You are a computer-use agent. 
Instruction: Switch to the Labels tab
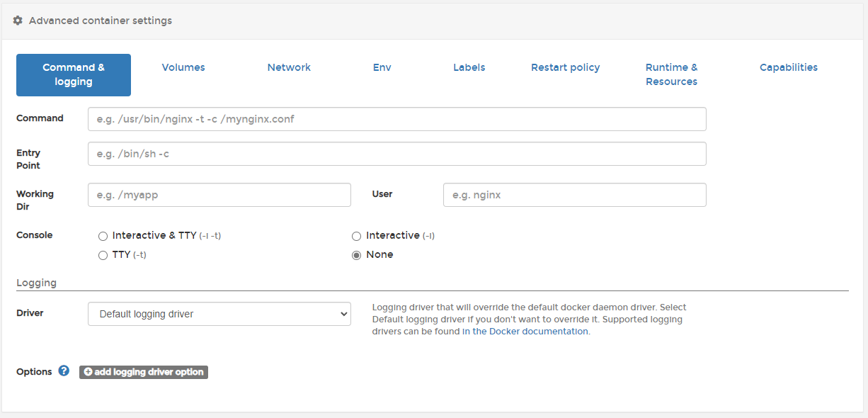pyautogui.click(x=469, y=67)
